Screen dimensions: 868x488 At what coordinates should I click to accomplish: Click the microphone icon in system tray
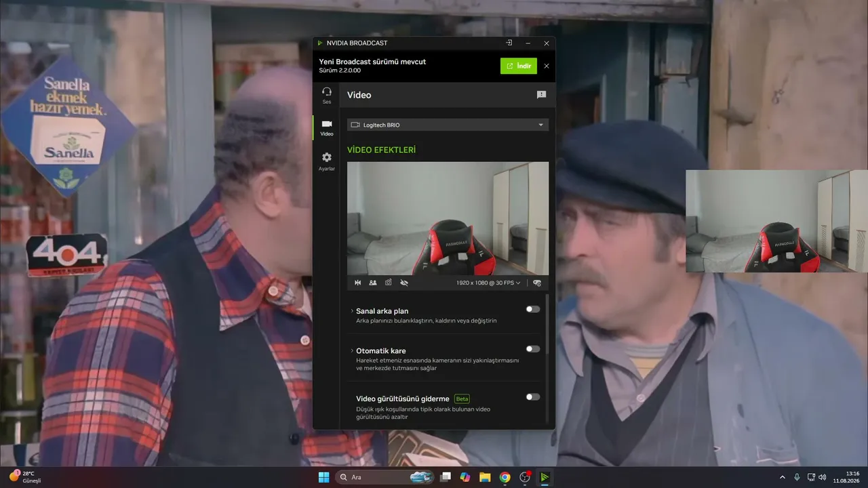pyautogui.click(x=797, y=477)
